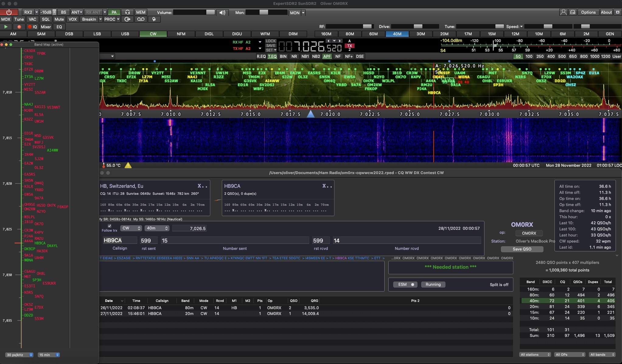The image size is (622, 364).
Task: Toggle the Follow trx checkbox
Action: 110,226
